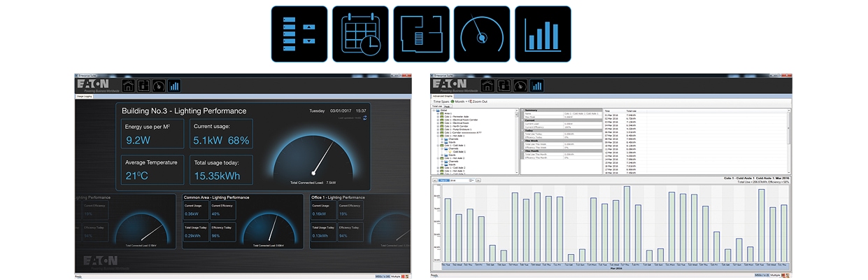868x280 pixels.
Task: Select Global in the tree
Action: click(x=443, y=110)
